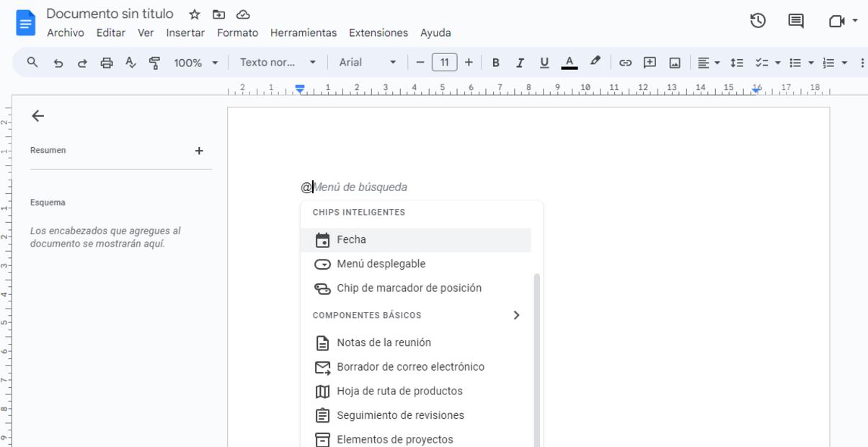Select the paint format roller tool

coord(154,63)
